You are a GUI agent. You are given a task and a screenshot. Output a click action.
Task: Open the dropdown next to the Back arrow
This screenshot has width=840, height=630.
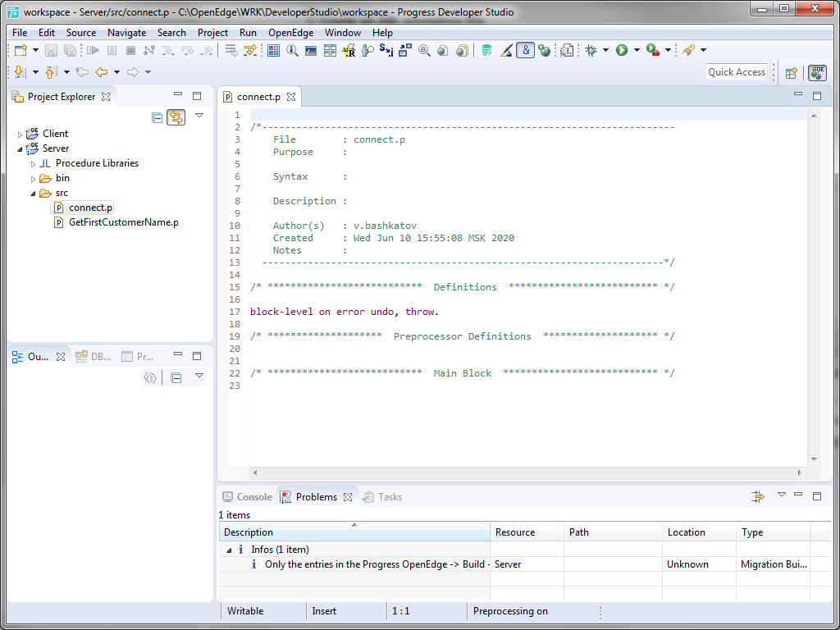116,72
